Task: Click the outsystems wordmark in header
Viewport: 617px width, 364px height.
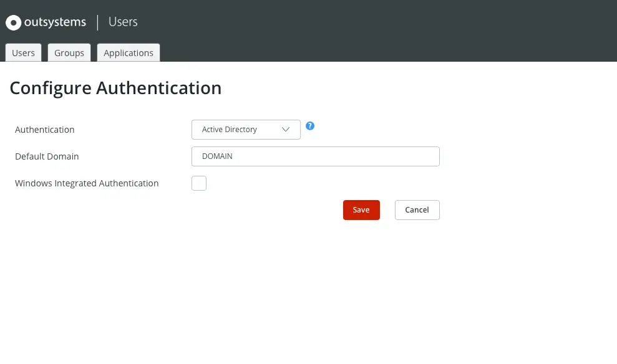Action: coord(55,22)
